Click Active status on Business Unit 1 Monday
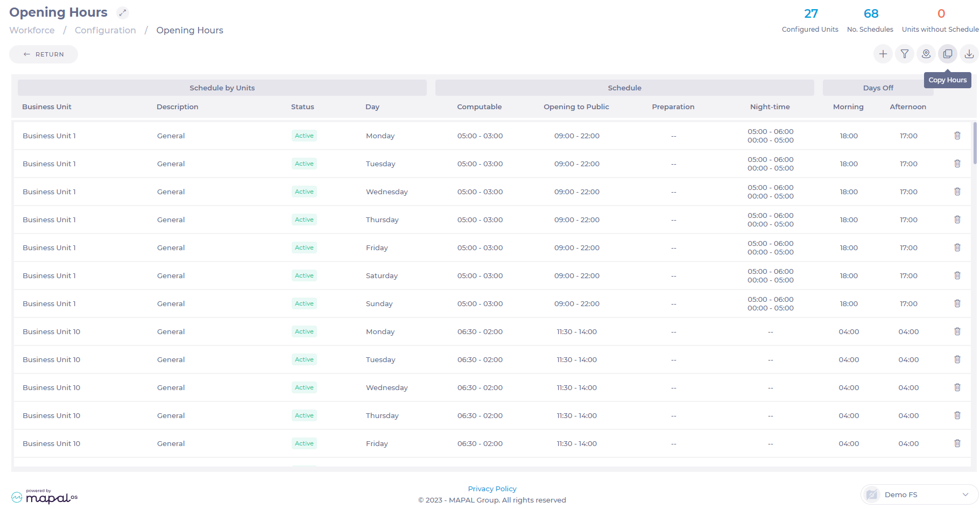 coord(304,136)
